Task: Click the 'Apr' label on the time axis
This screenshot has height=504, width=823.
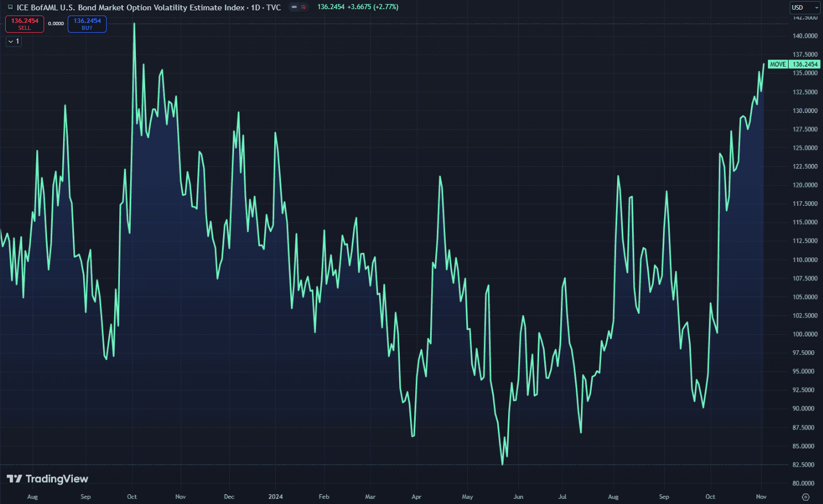Action: click(416, 497)
